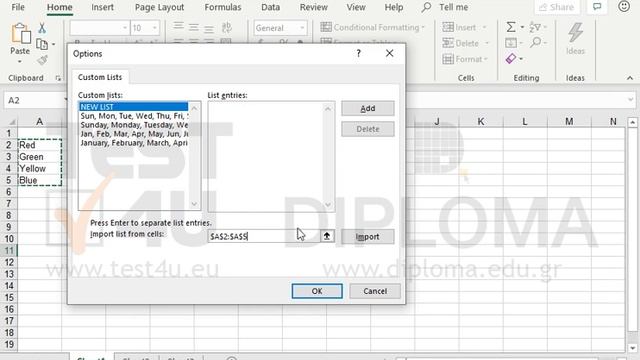Image resolution: width=640 pixels, height=360 pixels.
Task: Switch to the Review tab
Action: (313, 7)
